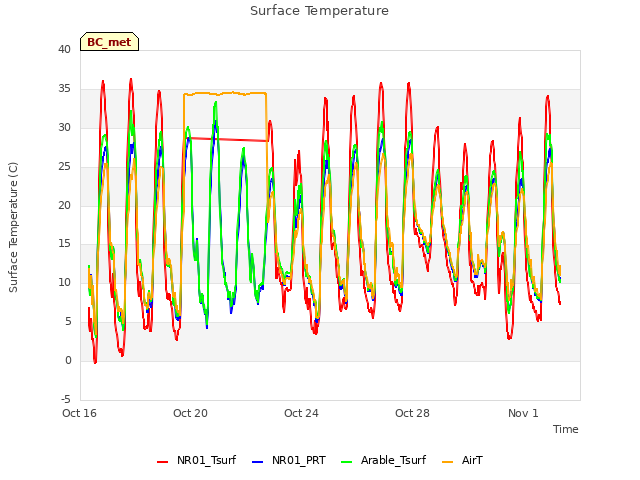Toggle the Arable_Tsurf legend entry
The image size is (640, 480).
(383, 461)
